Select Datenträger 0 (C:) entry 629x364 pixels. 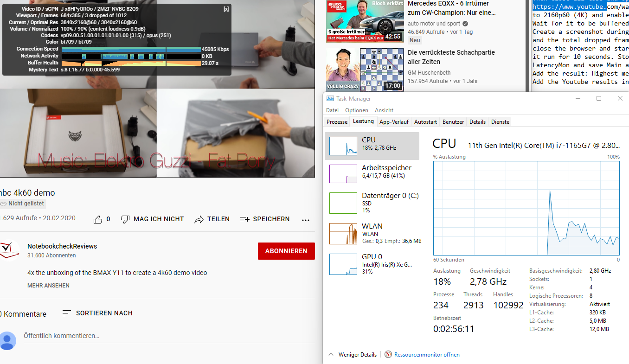pos(372,203)
